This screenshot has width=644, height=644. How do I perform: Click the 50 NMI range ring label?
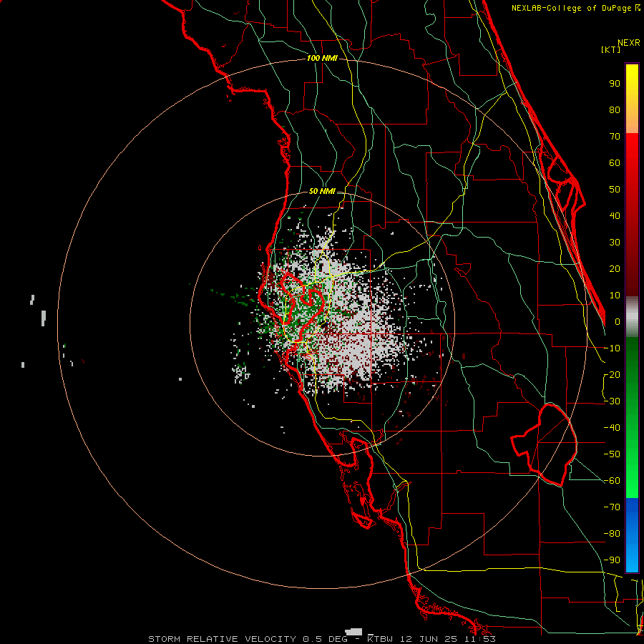pyautogui.click(x=321, y=191)
